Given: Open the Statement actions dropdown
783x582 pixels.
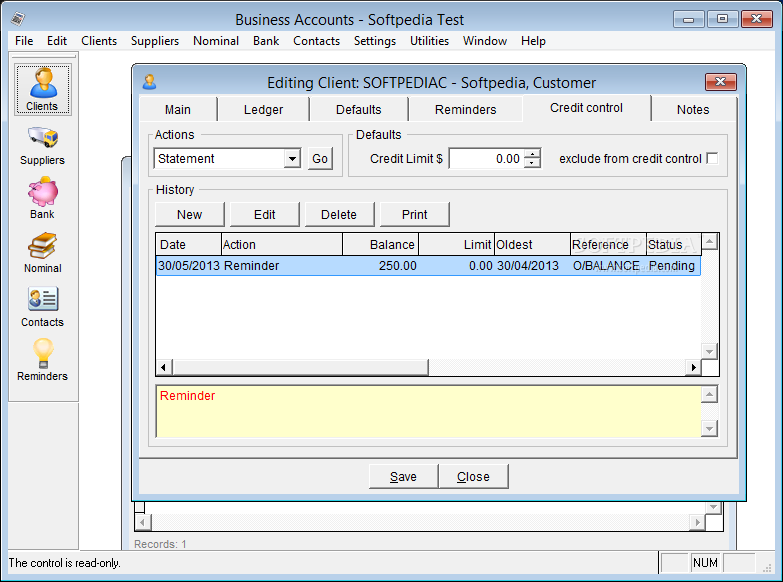Looking at the screenshot, I should (x=292, y=159).
